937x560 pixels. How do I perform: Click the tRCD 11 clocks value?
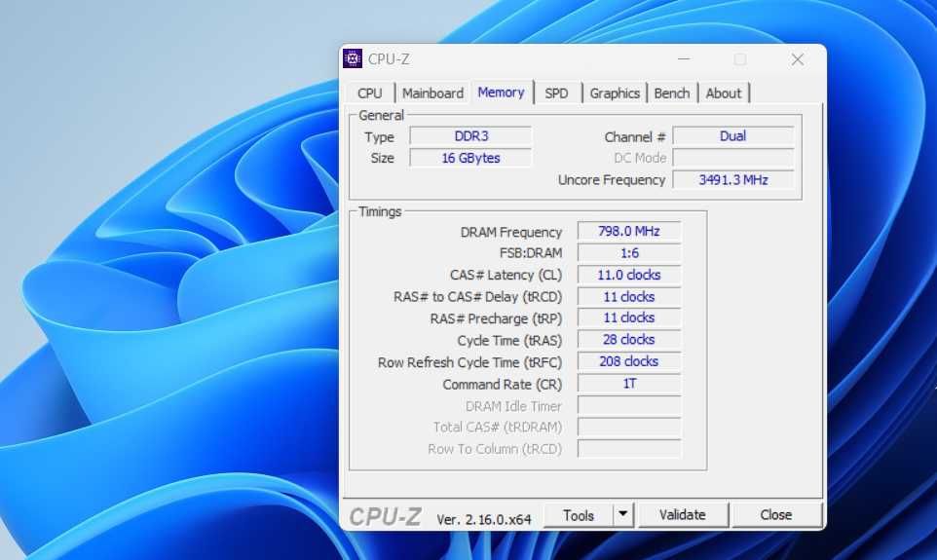coord(629,297)
